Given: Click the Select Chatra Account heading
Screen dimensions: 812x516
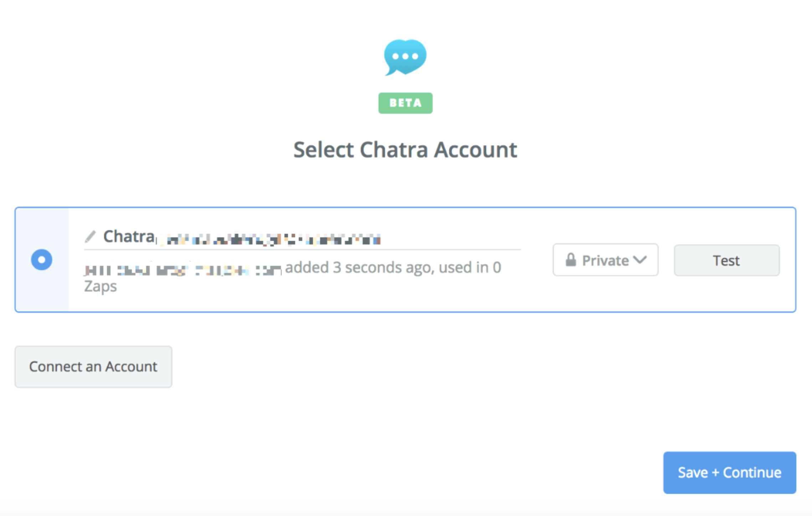Looking at the screenshot, I should (x=405, y=150).
